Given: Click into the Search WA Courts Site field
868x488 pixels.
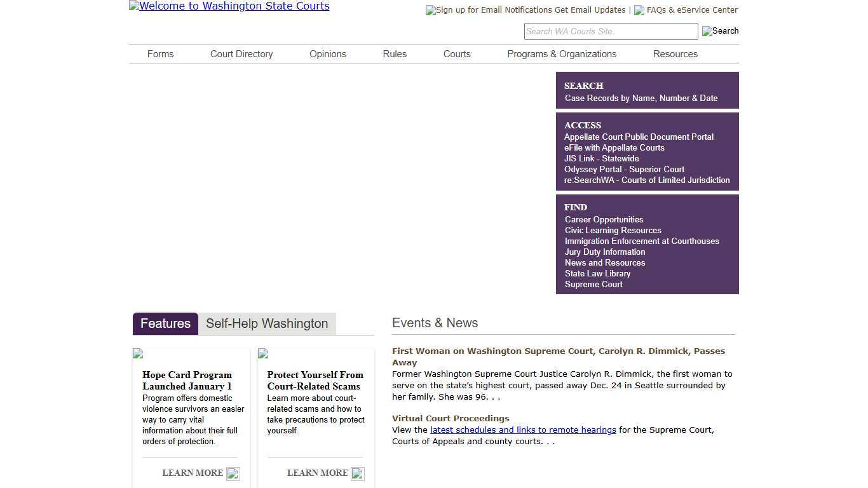Looking at the screenshot, I should [610, 31].
